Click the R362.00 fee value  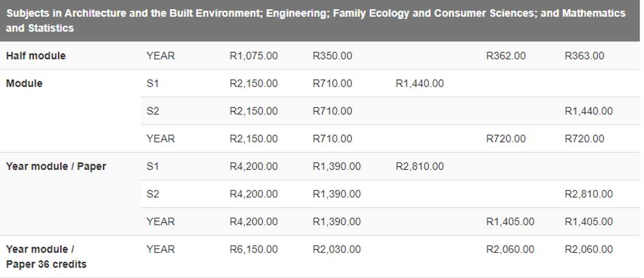505,56
